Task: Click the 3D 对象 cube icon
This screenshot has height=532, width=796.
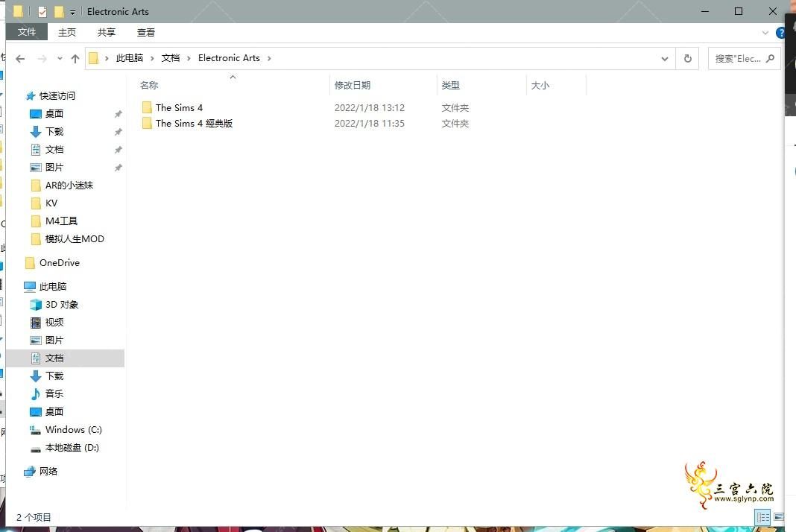Action: [36, 305]
